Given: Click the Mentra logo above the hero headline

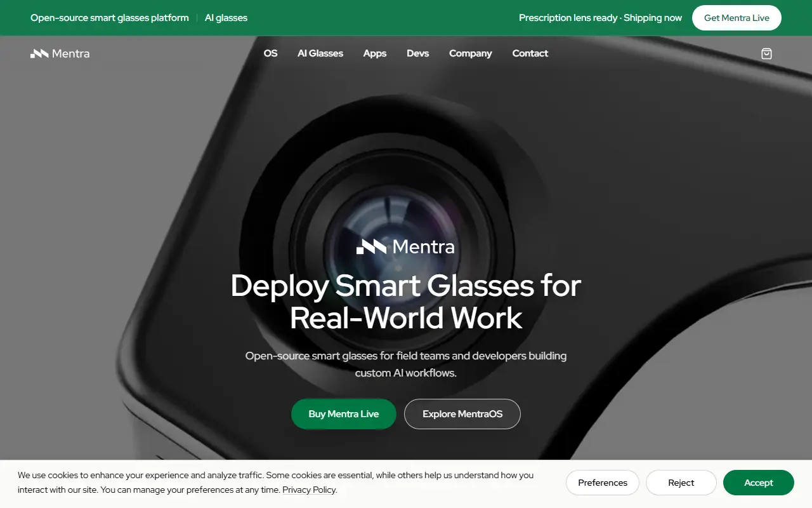Looking at the screenshot, I should click(406, 246).
